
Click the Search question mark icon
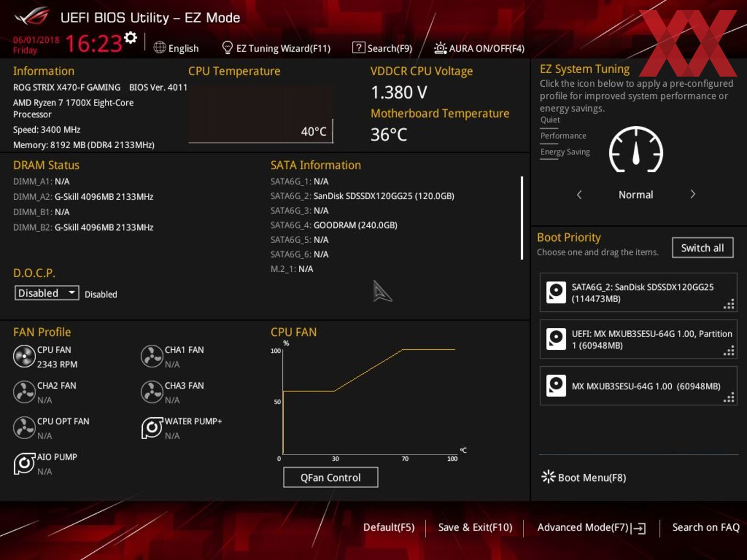coord(358,48)
